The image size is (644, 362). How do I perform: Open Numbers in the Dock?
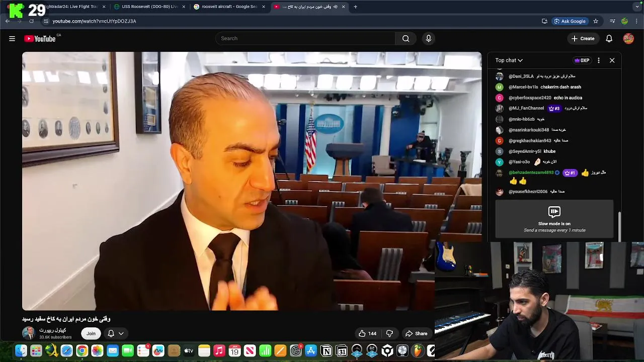265,351
